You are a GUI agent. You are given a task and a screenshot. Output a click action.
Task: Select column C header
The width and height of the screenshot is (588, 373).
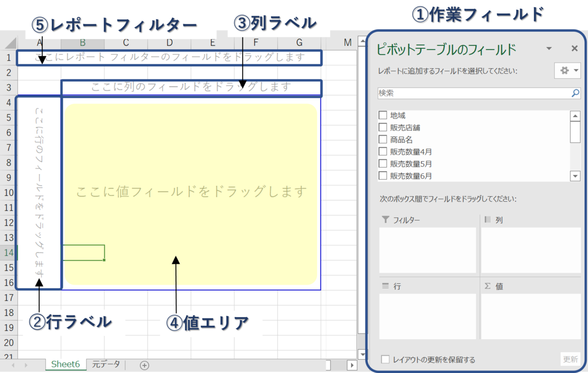pyautogui.click(x=126, y=43)
